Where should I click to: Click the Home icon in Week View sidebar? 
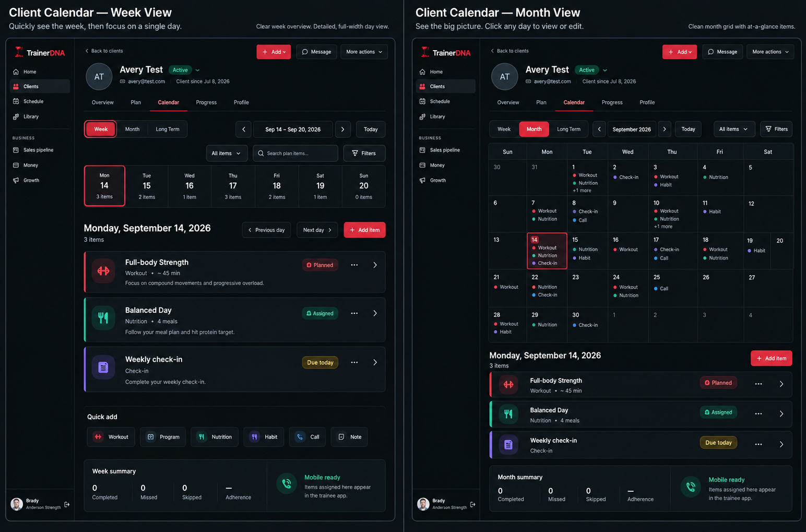[x=16, y=72]
